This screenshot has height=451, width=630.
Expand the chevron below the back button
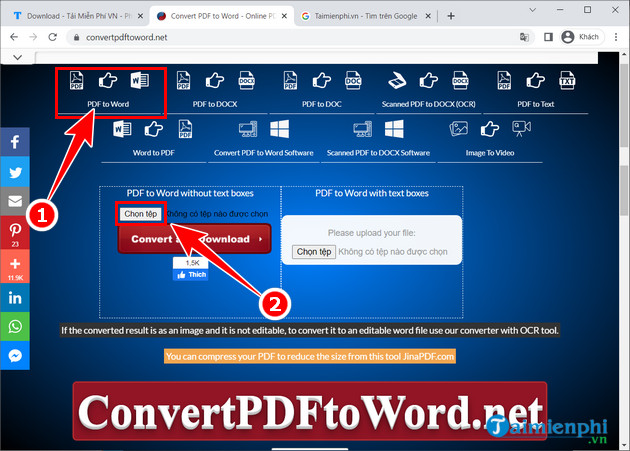point(17,57)
